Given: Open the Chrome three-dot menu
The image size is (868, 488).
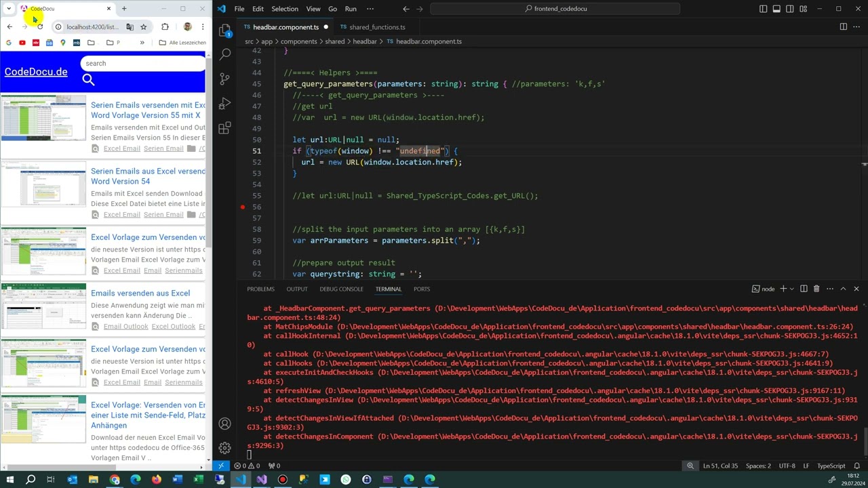Looking at the screenshot, I should click(202, 26).
